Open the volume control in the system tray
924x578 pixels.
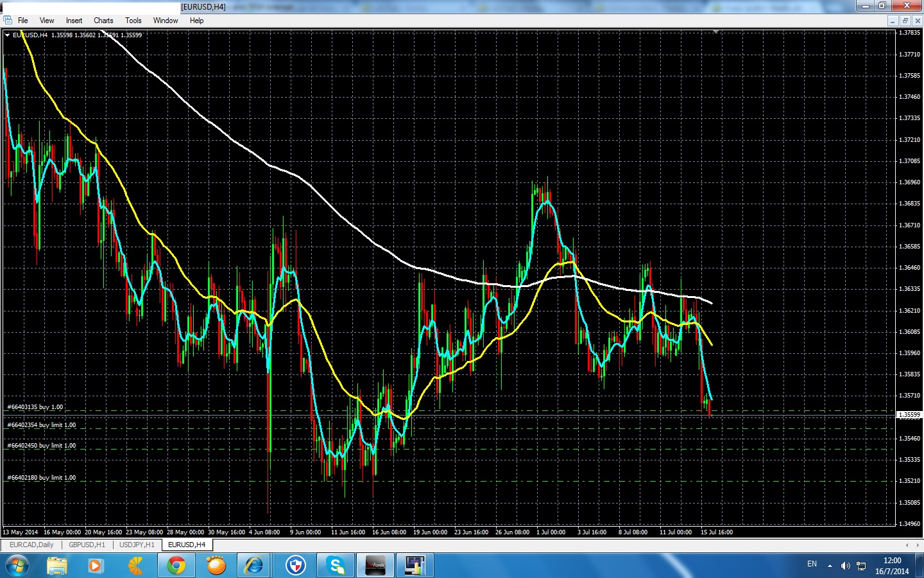tap(845, 566)
